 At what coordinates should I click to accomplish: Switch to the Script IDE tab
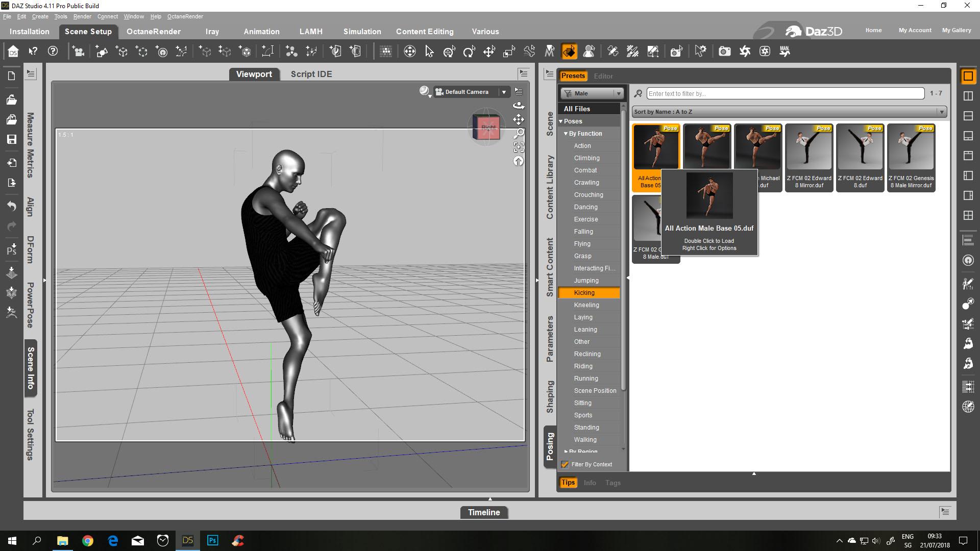click(311, 74)
